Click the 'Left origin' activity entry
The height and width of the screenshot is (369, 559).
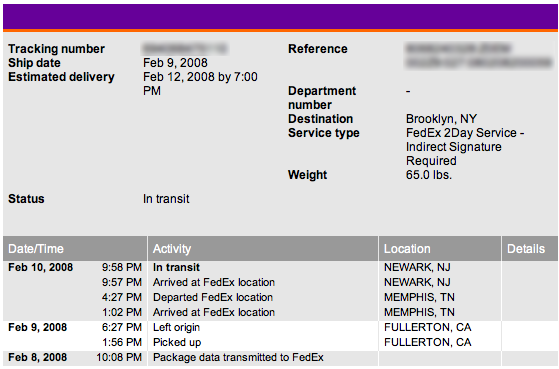pyautogui.click(x=176, y=327)
